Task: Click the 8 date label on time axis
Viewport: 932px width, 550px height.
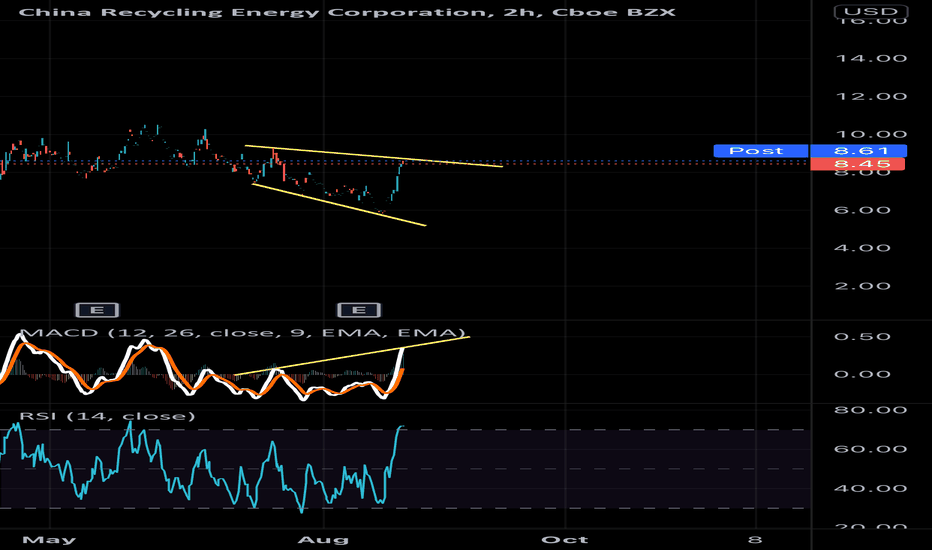Action: pos(755,540)
